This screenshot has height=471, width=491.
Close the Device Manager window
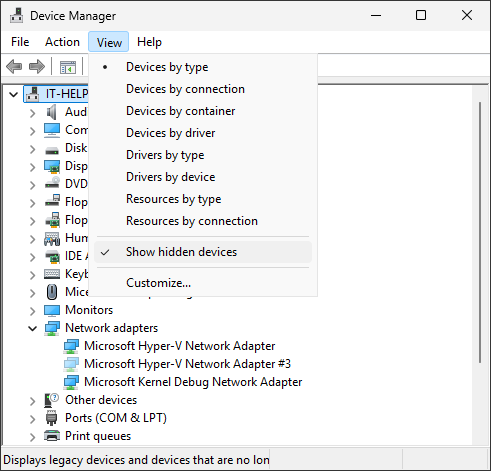click(467, 15)
